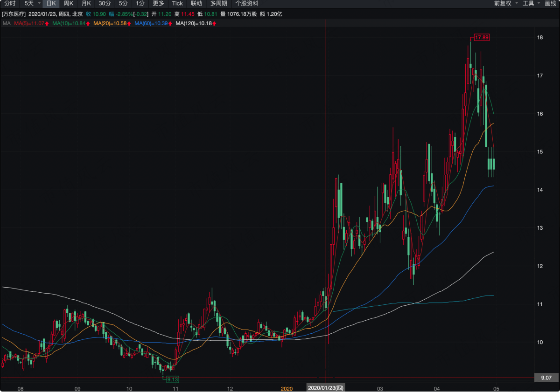Select the 1分 timeframe

[x=140, y=3]
